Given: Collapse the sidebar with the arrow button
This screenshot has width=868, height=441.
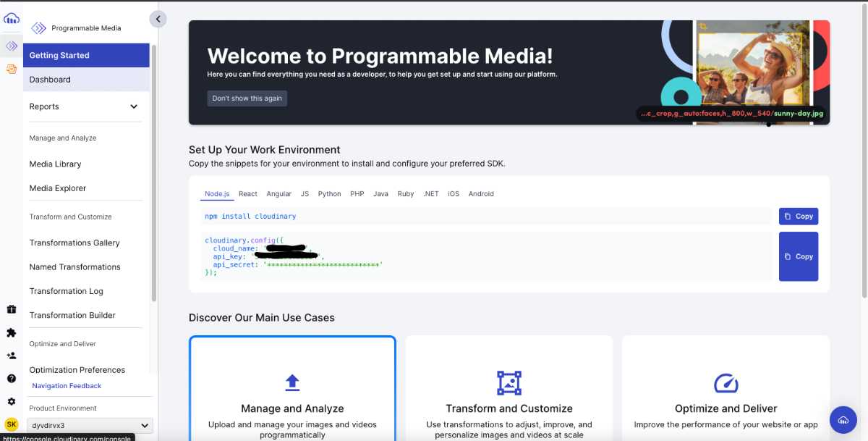Looking at the screenshot, I should [x=158, y=20].
